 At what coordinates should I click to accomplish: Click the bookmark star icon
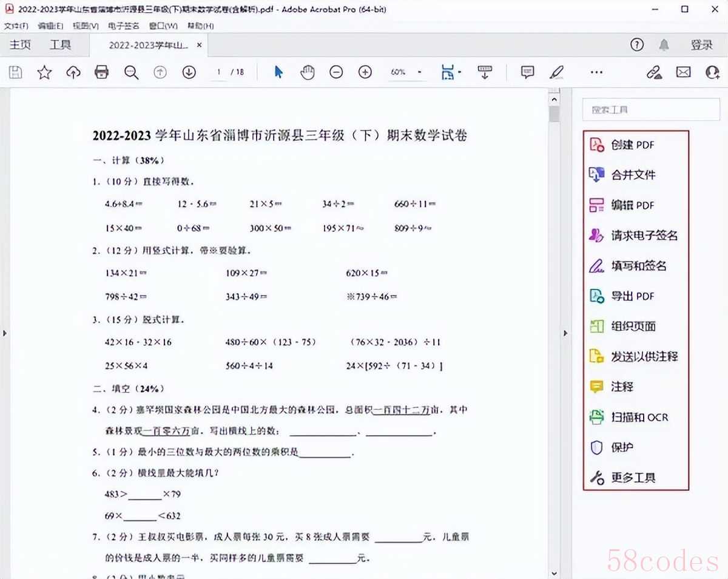44,73
